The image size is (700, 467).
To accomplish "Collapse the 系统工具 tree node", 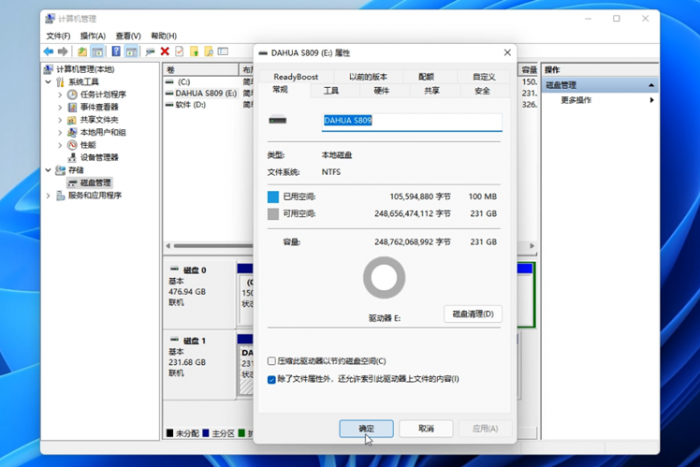I will [x=48, y=82].
